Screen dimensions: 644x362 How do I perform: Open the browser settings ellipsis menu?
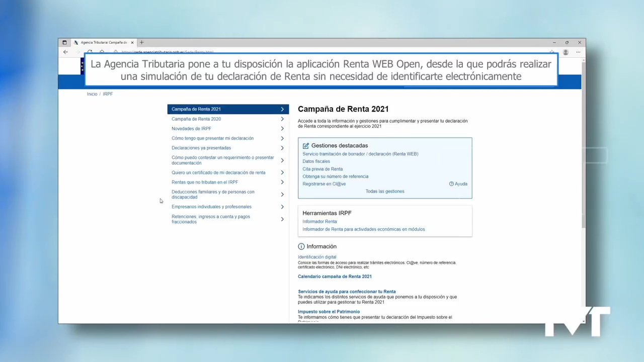tap(578, 52)
